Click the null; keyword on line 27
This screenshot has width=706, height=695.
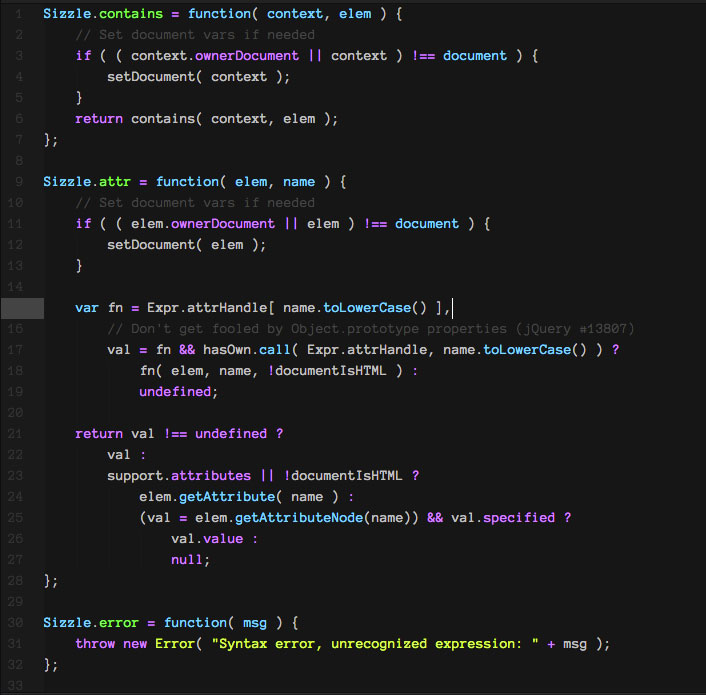click(x=190, y=560)
